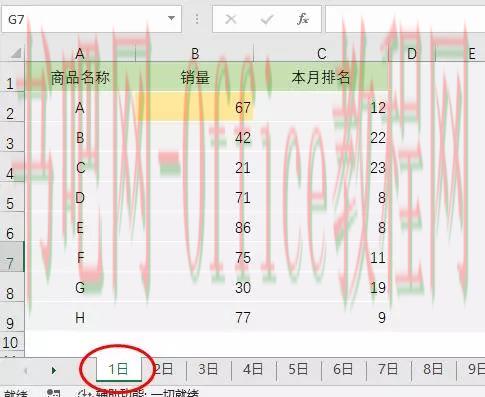Image resolution: width=485 pixels, height=397 pixels.
Task: Select row 7 header
Action: (11, 257)
